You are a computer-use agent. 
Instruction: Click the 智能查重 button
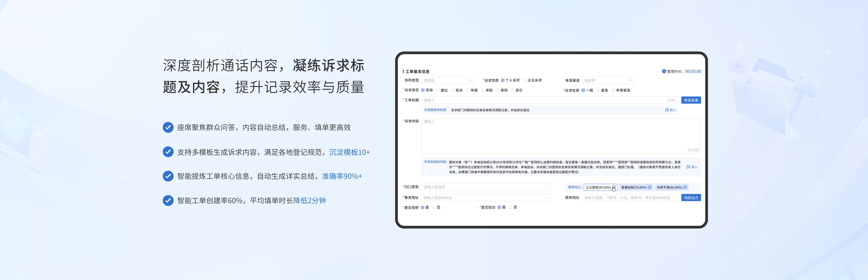point(691,100)
